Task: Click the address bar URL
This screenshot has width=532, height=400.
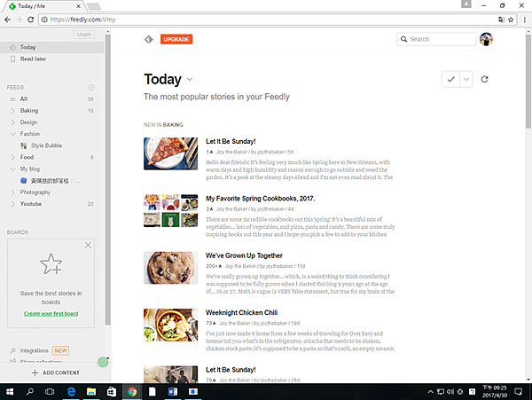Action: 82,20
